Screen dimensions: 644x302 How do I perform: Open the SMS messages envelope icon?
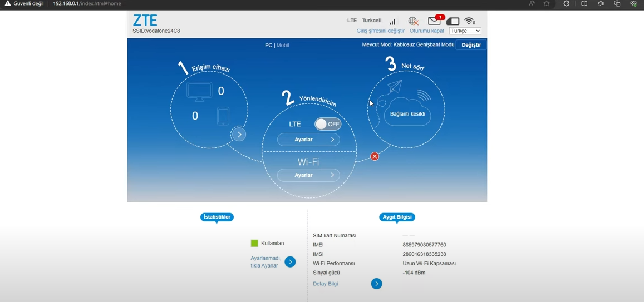click(435, 21)
